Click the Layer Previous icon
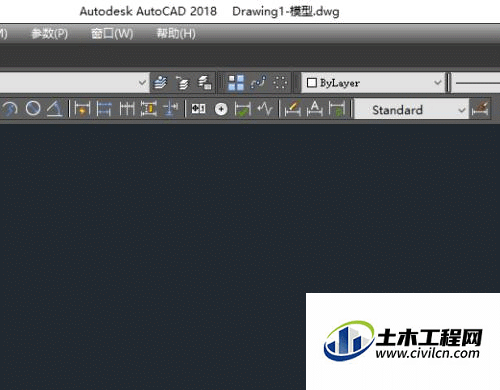 tap(182, 82)
